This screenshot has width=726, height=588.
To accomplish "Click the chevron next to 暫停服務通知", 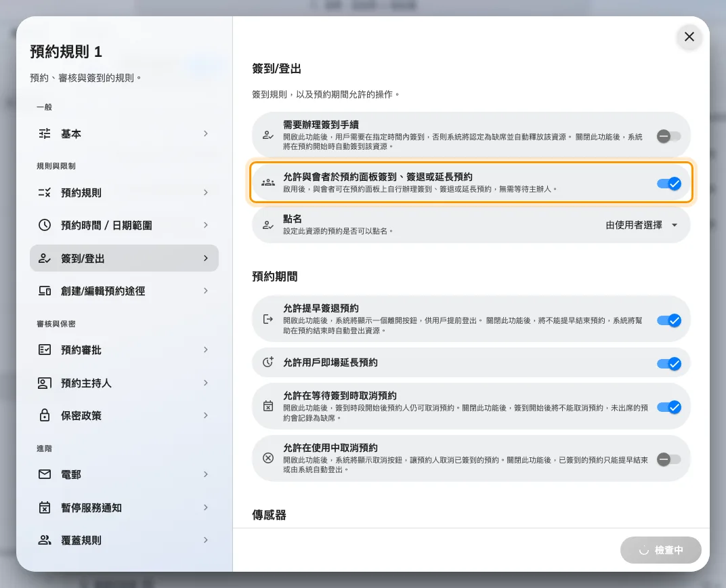I will pos(206,507).
